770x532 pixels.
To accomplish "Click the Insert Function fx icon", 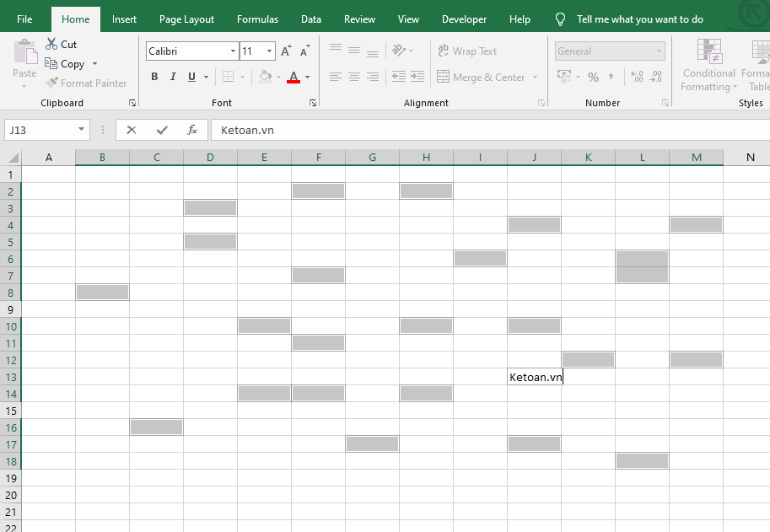I will [192, 130].
